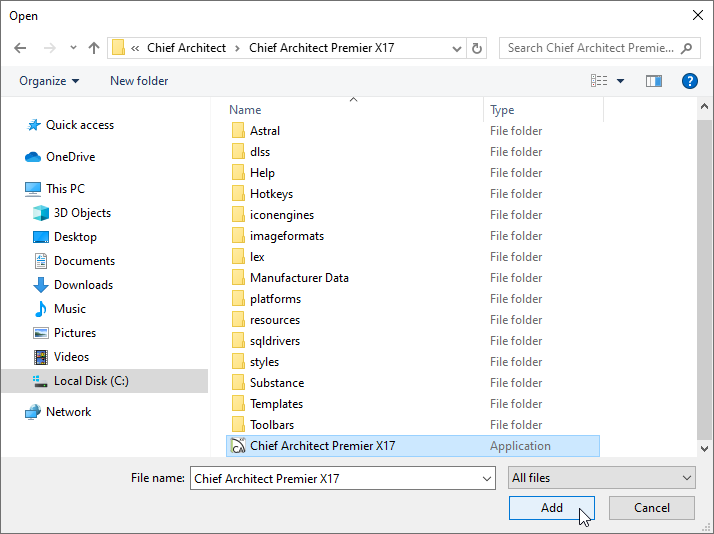Select the Astral folder
714x534 pixels.
pyautogui.click(x=413, y=131)
